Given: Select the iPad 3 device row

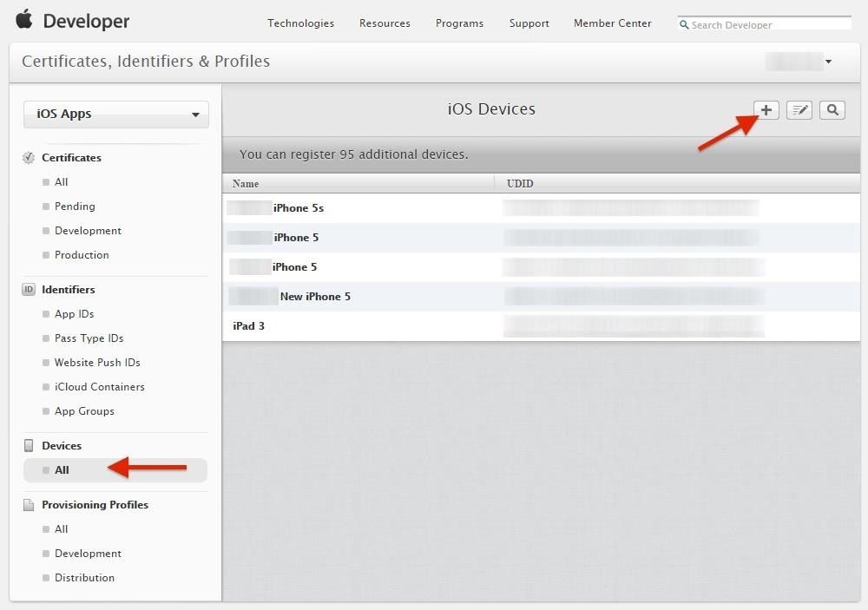Looking at the screenshot, I should [248, 325].
